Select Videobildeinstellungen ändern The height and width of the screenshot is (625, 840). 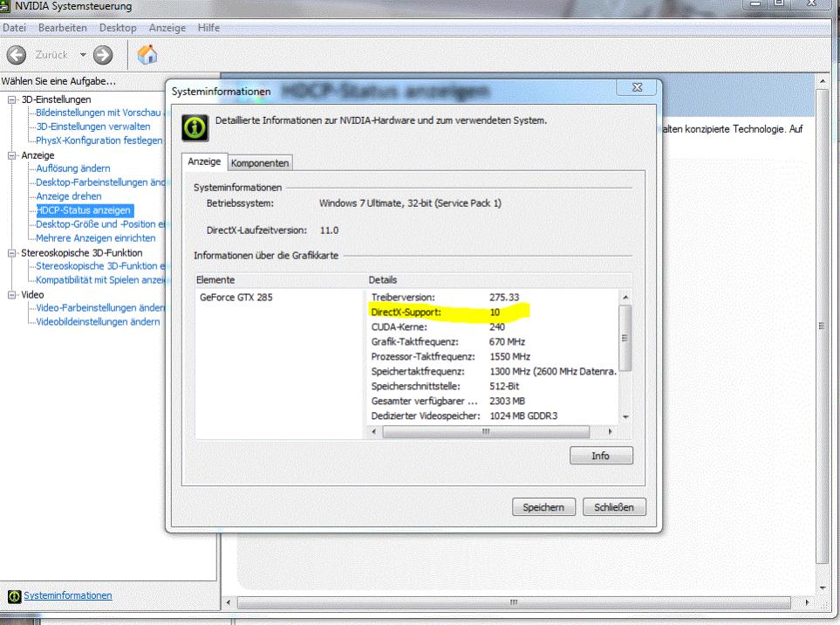[x=98, y=321]
